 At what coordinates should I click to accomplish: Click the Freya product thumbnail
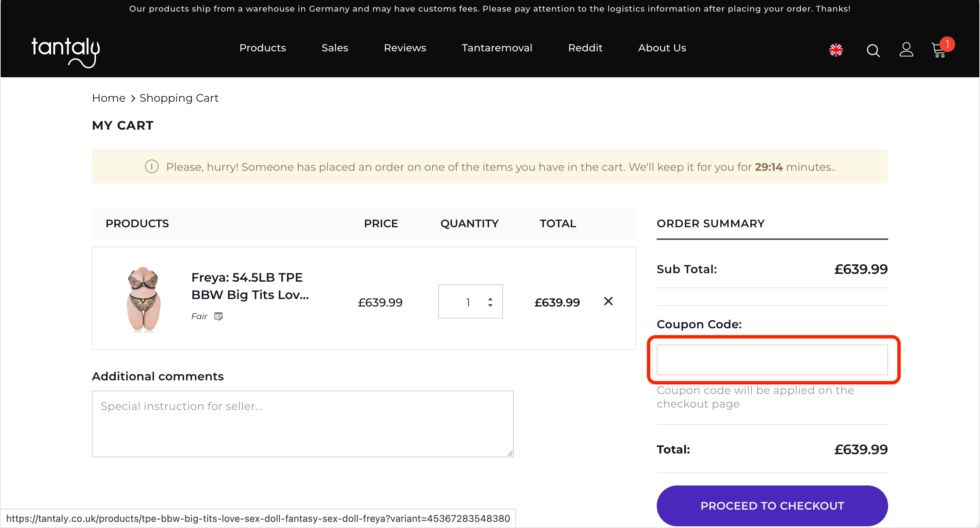143,299
